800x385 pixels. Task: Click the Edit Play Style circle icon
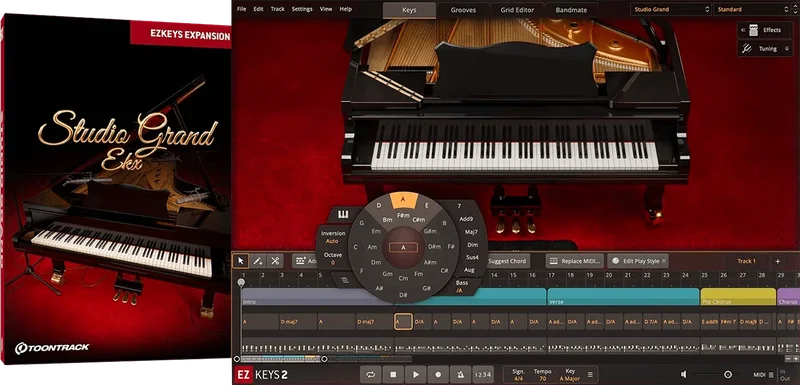coord(615,261)
